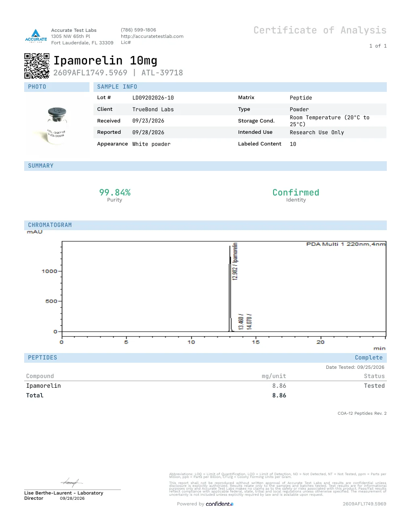Click the Date Tested 09/25/2026 text

point(355,368)
